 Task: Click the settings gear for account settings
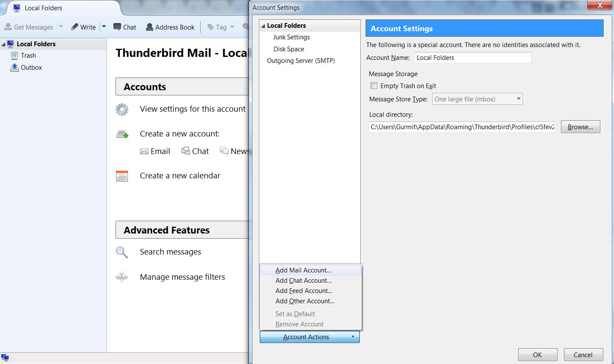pos(122,109)
